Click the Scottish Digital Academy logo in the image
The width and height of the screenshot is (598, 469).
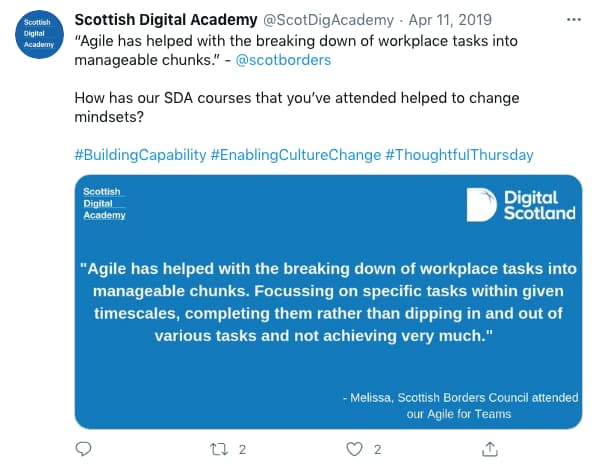[104, 203]
